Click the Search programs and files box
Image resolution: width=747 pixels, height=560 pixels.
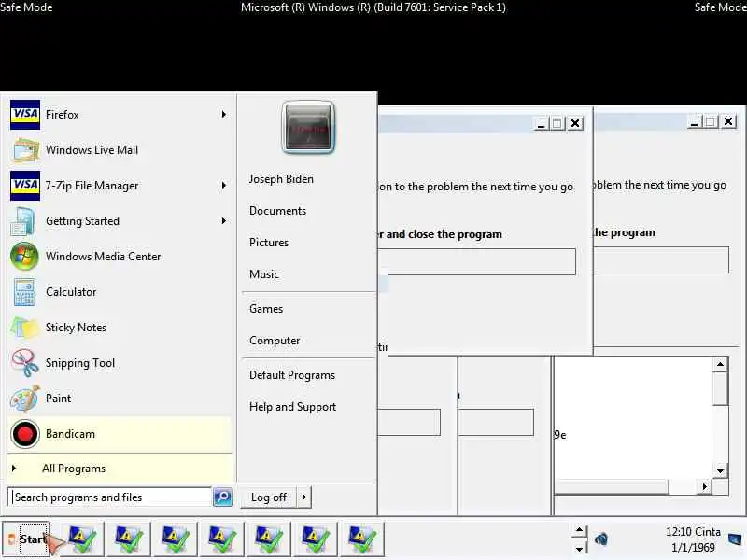point(109,497)
